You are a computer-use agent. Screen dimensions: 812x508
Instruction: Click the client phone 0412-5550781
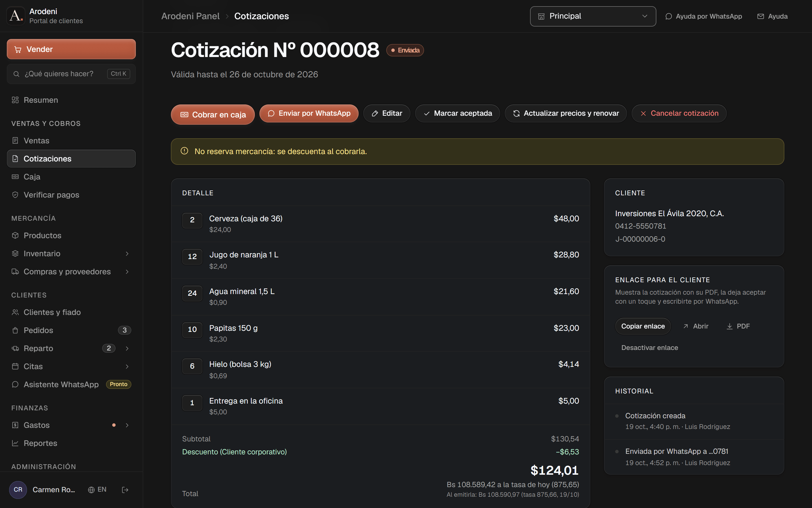[x=641, y=226]
